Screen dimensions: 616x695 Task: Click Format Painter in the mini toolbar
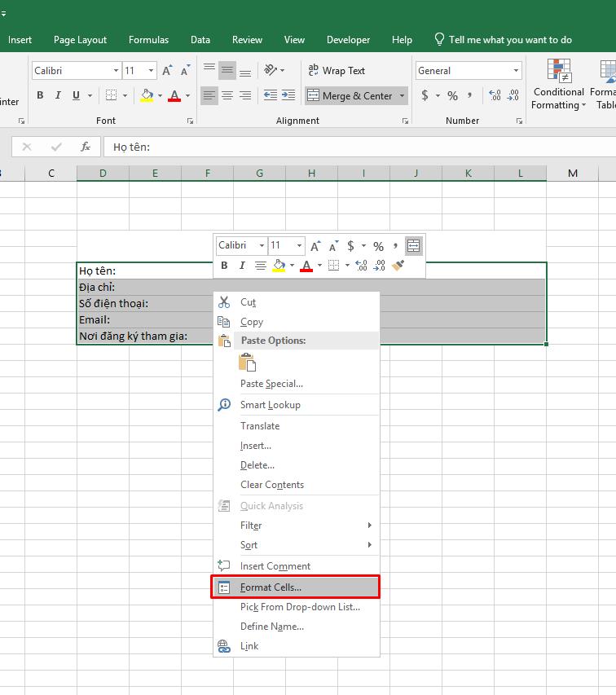398,266
